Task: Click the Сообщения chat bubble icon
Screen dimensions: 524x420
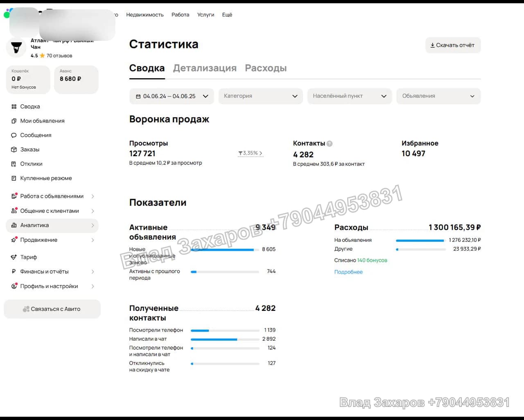Action: point(14,135)
